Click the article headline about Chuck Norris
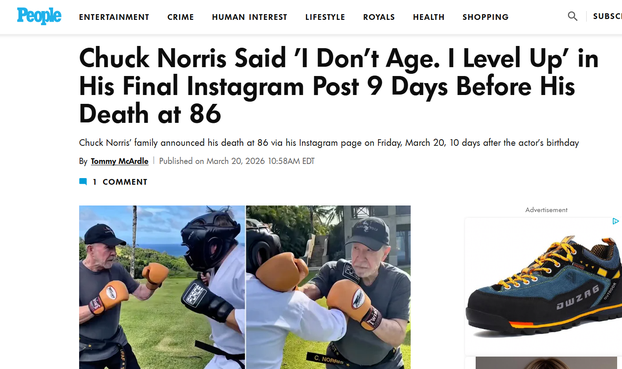Viewport: 622px width, 369px height. pos(338,86)
